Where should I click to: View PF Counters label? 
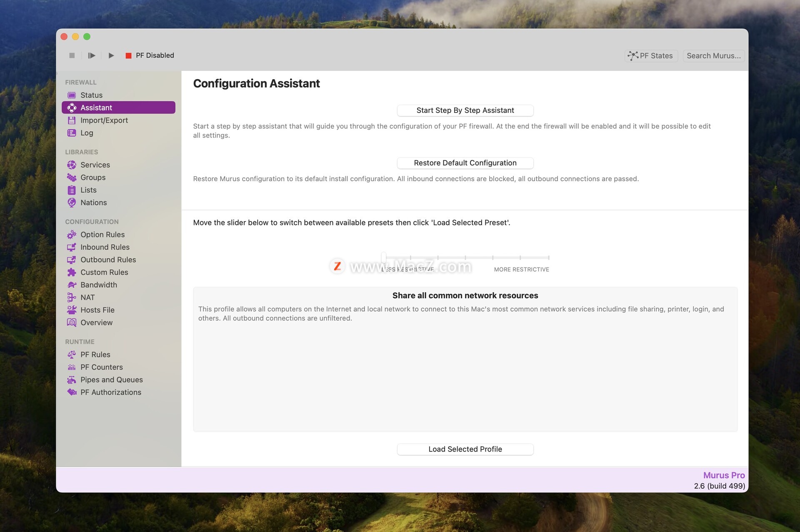pos(101,367)
